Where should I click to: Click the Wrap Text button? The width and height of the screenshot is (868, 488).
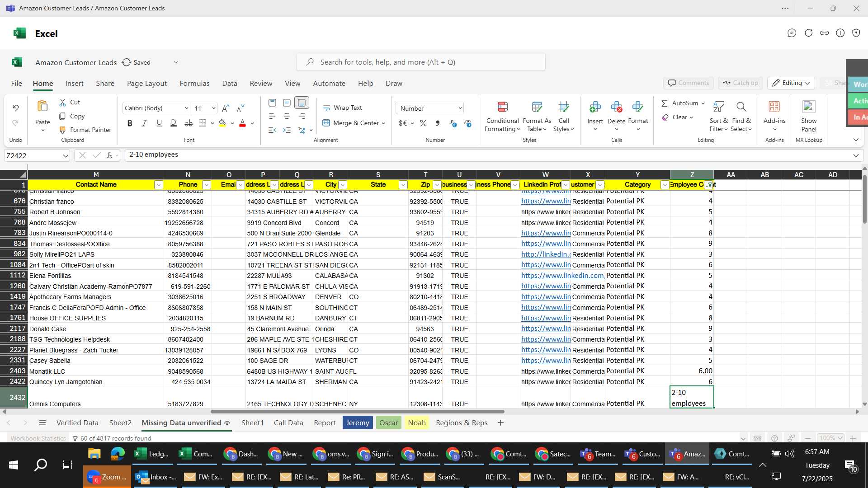(342, 108)
